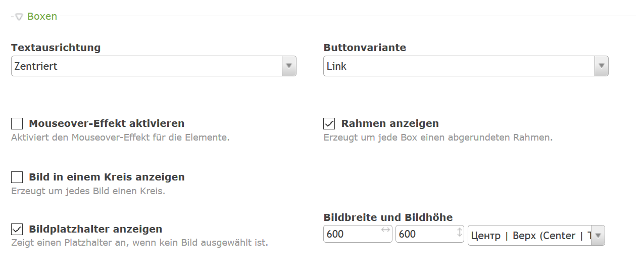This screenshot has width=644, height=272.
Task: Disable the Bildplatzhalter anzeigen checkbox
Action: tap(17, 229)
